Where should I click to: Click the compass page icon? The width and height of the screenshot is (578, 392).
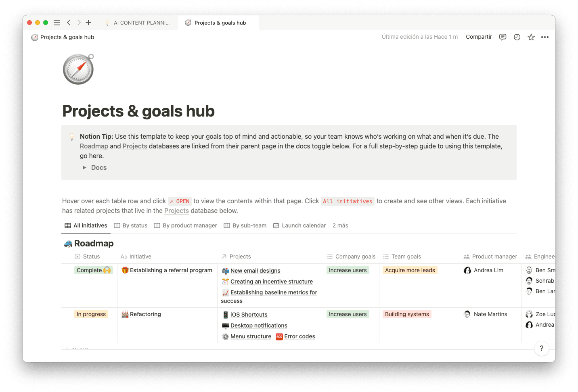pos(78,69)
